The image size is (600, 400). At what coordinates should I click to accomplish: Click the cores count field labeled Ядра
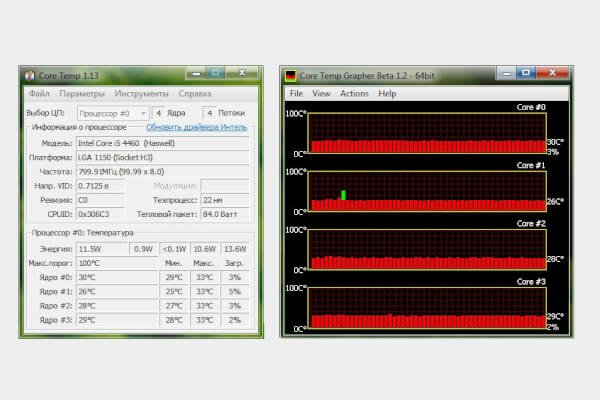coord(158,113)
